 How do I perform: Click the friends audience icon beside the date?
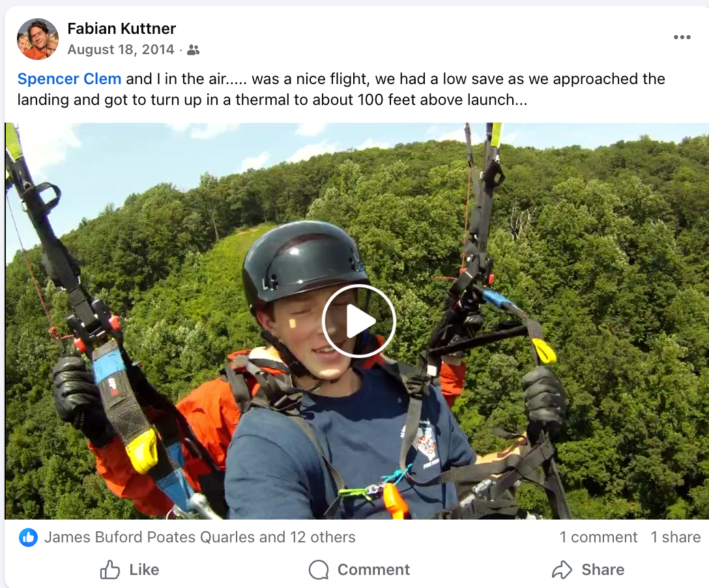(x=193, y=50)
